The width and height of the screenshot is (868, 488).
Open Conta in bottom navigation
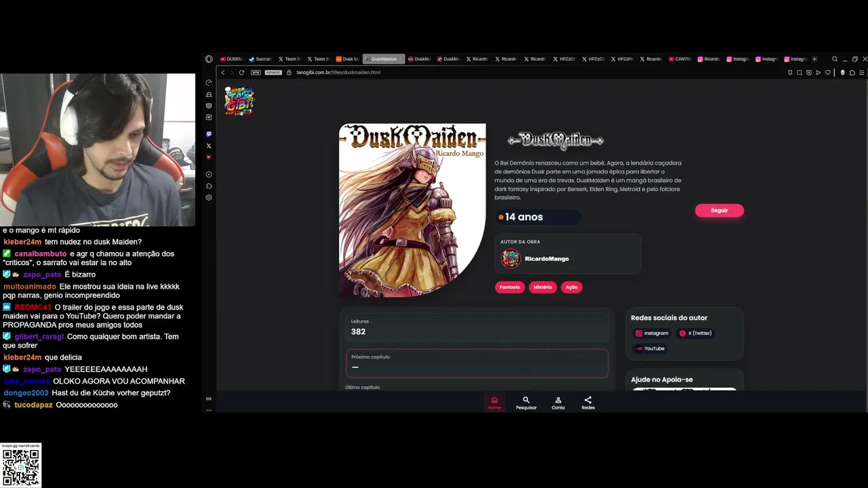pyautogui.click(x=558, y=403)
